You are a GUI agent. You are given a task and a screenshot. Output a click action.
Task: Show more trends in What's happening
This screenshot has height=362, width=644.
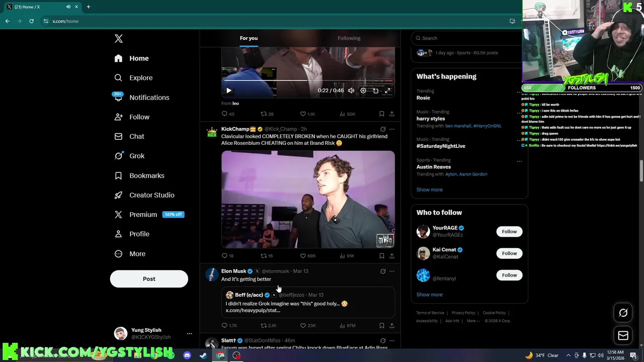[429, 190]
